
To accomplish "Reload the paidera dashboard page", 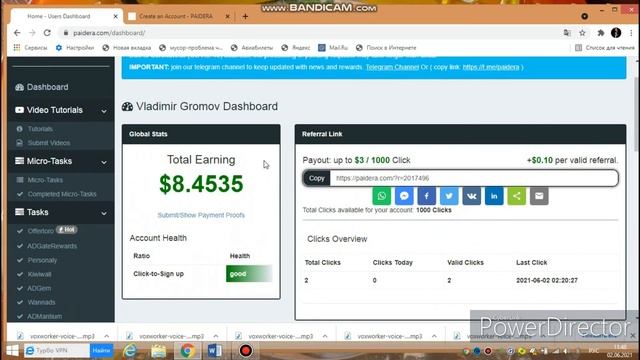I will coord(47,33).
